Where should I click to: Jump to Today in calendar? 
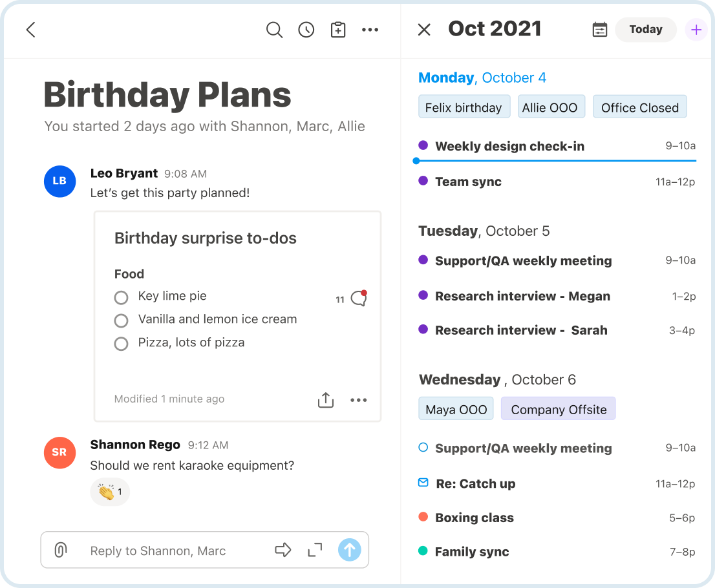point(646,30)
